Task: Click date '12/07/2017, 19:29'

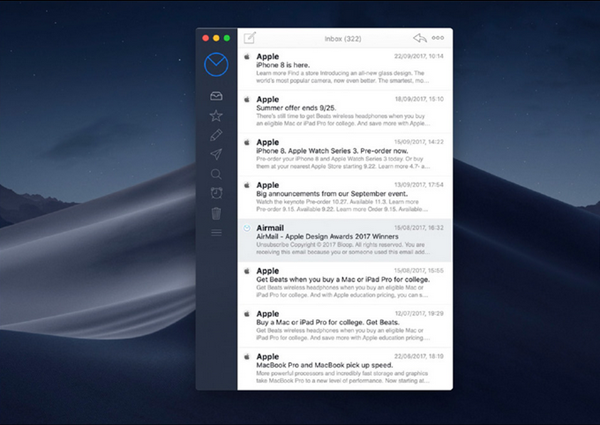Action: 419,313
